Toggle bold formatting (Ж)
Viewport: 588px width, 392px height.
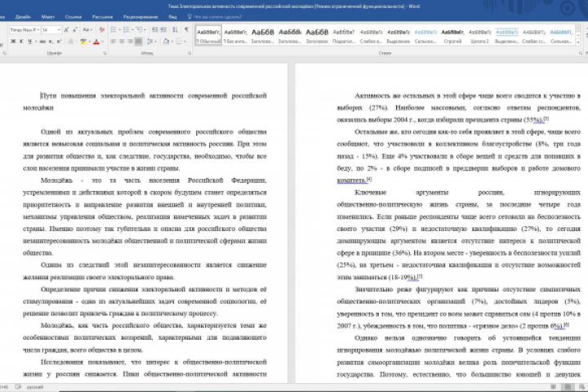point(13,42)
